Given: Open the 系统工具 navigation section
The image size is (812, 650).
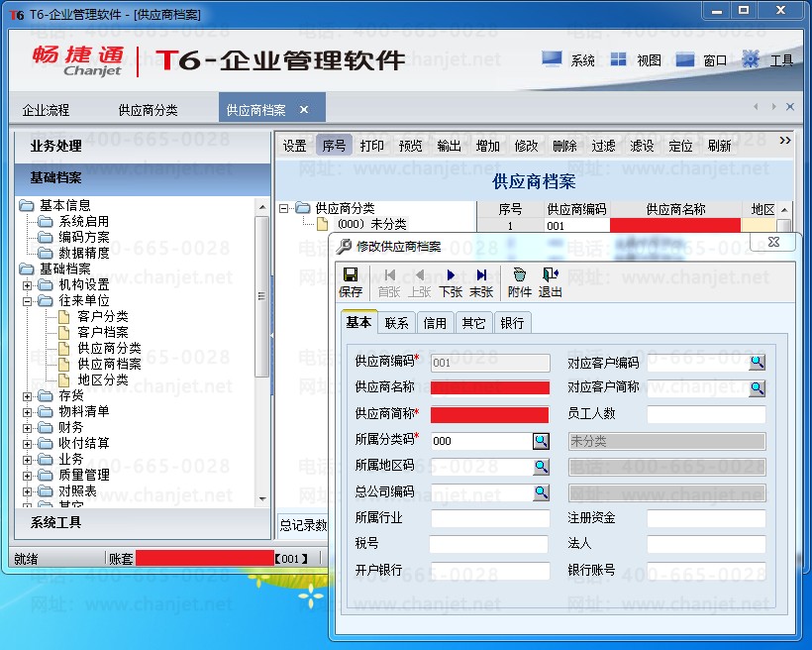Looking at the screenshot, I should (143, 522).
